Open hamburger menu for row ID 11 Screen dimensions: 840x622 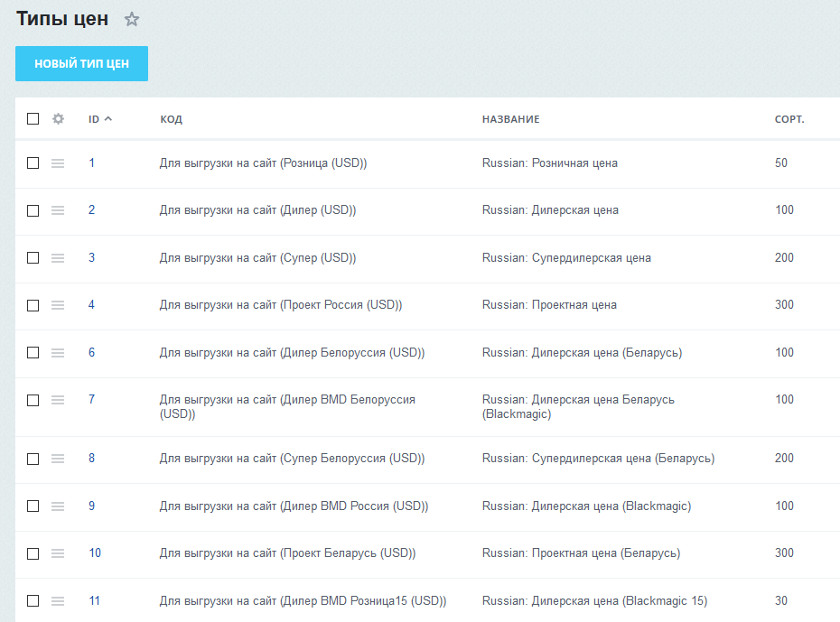click(x=58, y=601)
